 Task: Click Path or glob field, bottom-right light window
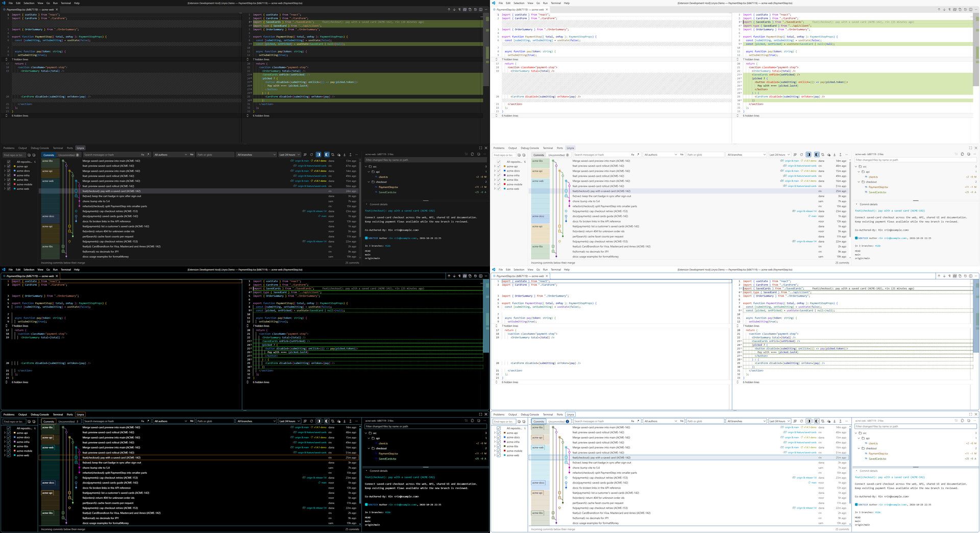(705, 421)
